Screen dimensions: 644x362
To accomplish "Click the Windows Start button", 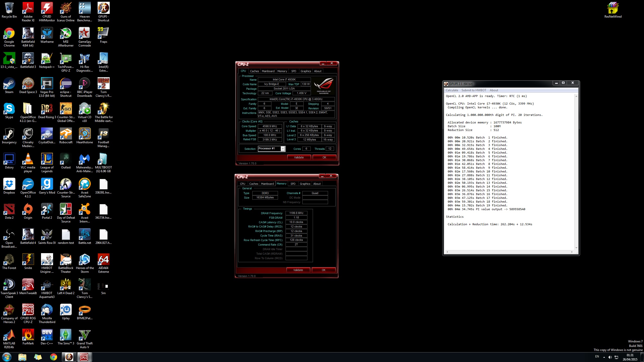I will [x=7, y=357].
